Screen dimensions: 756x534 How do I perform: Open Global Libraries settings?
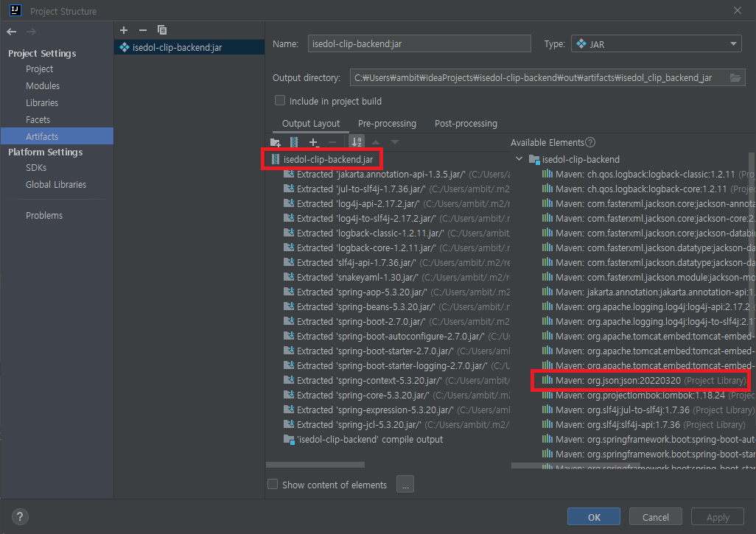tap(56, 185)
